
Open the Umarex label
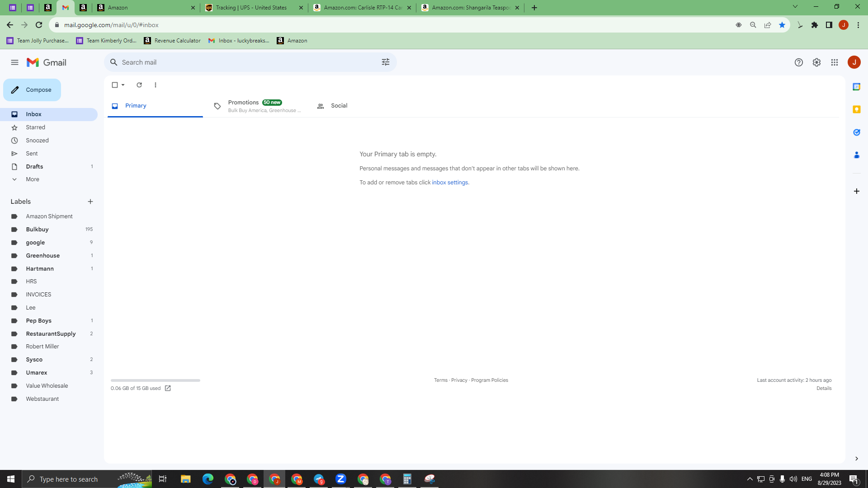[49, 373]
